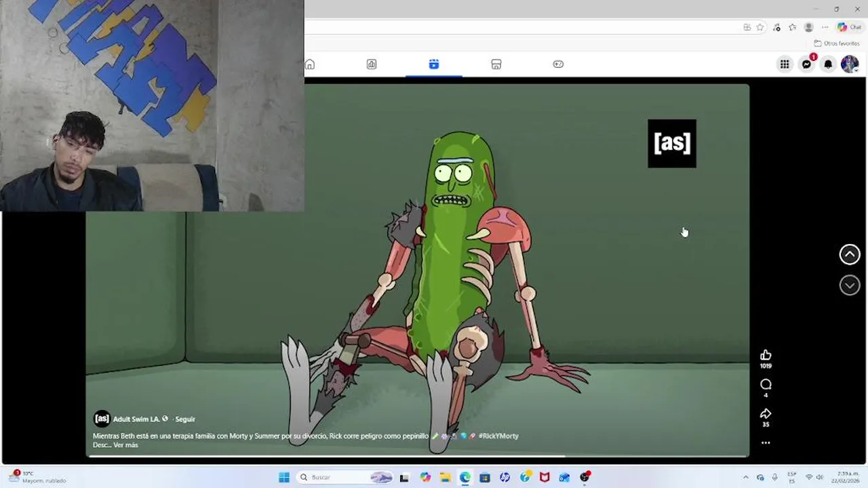The width and height of the screenshot is (868, 488).
Task: Open the Outlook mail taskbar icon
Action: 564,477
